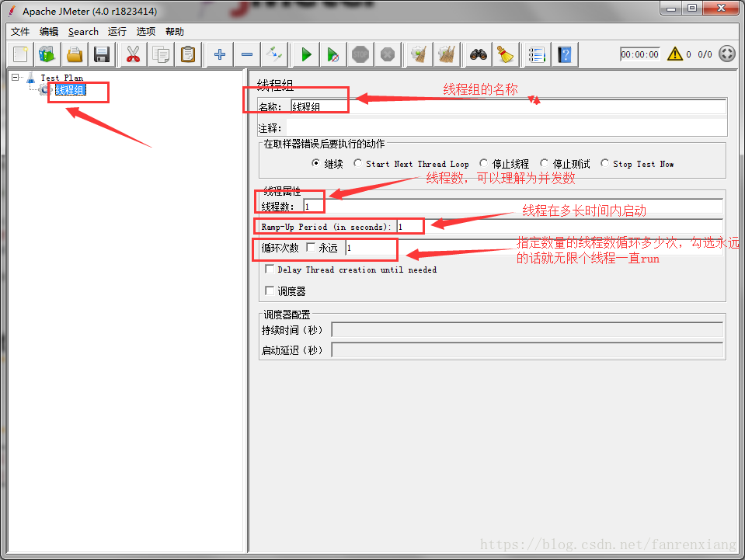Click the yellow warning triangle icon
This screenshot has height=560, width=745.
(674, 54)
